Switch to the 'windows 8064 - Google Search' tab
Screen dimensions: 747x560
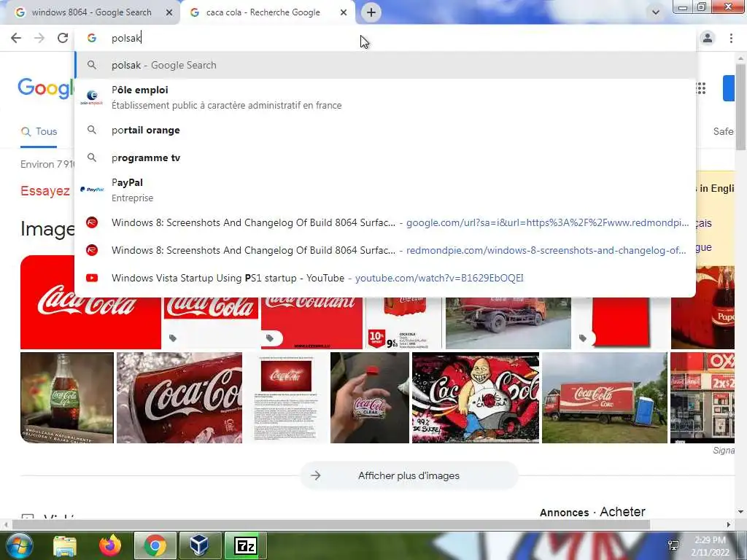click(91, 12)
